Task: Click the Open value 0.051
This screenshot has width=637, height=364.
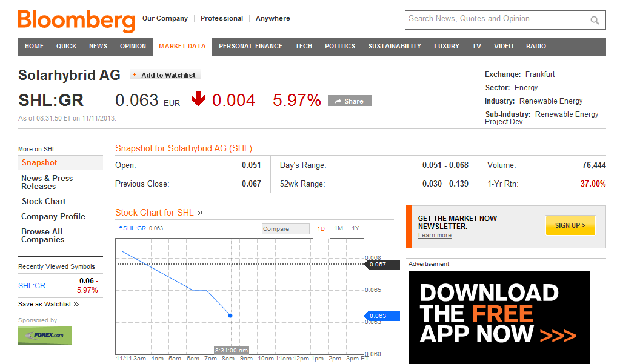Action: pyautogui.click(x=252, y=165)
